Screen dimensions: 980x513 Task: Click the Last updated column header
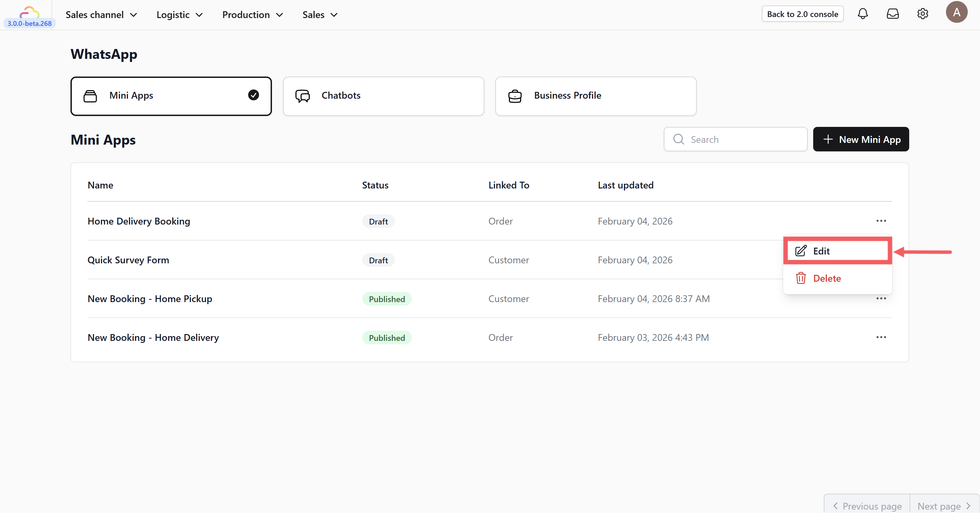pos(625,185)
